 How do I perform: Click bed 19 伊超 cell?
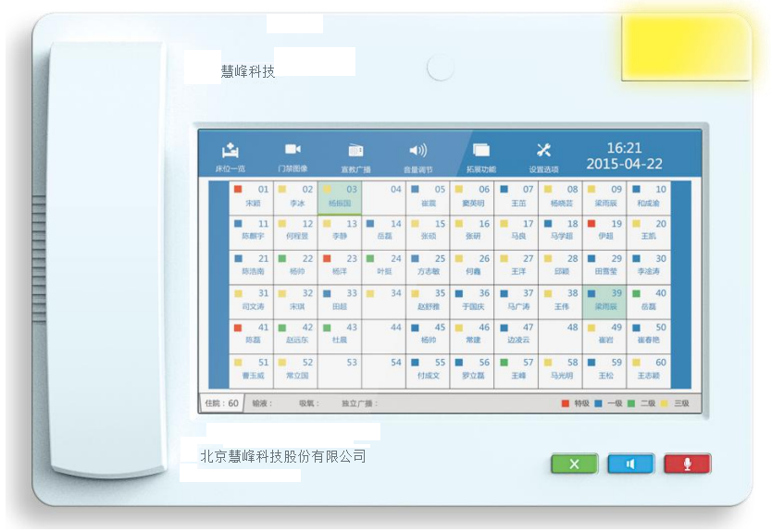[x=604, y=231]
